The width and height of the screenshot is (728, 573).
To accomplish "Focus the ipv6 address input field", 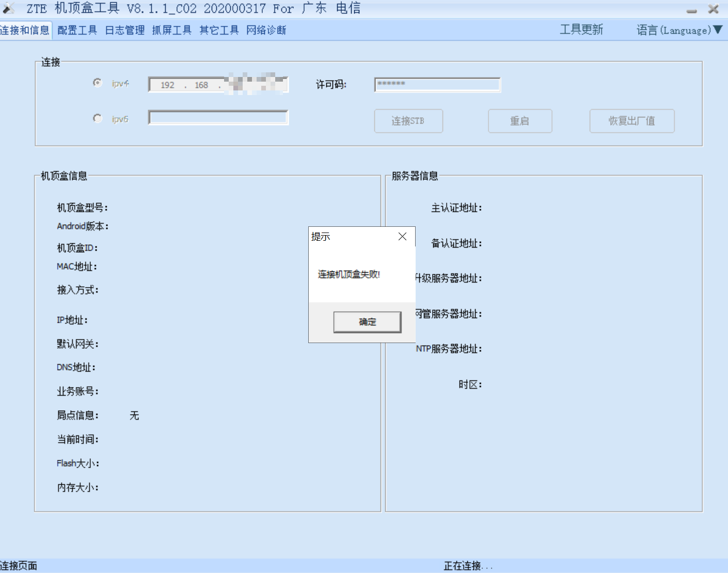I will [x=218, y=117].
